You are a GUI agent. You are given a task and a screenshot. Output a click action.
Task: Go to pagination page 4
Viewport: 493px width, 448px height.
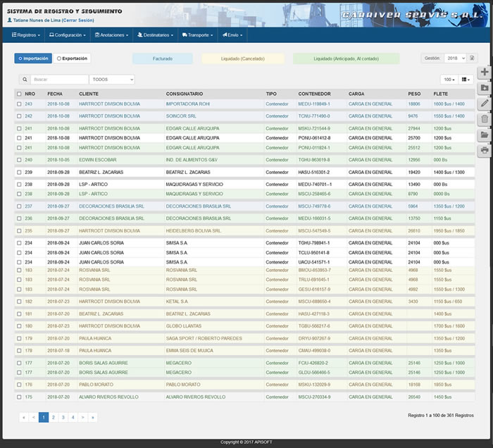point(73,417)
